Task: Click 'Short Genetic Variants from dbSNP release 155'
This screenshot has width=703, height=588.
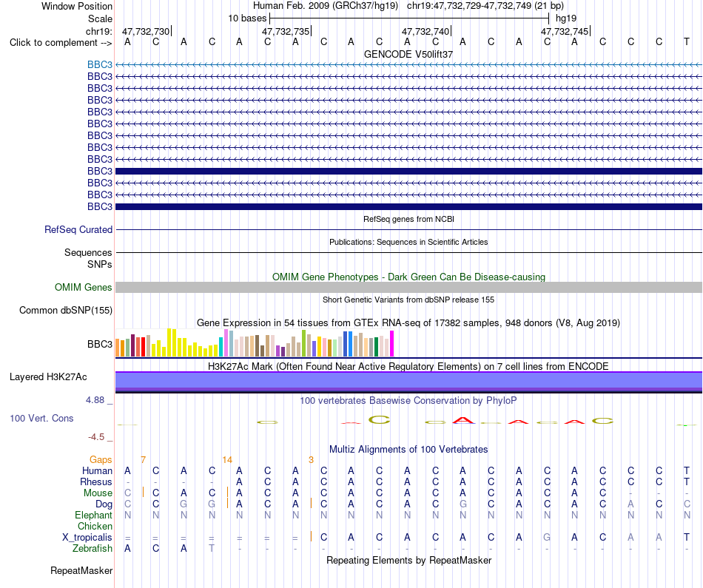Action: (x=408, y=300)
